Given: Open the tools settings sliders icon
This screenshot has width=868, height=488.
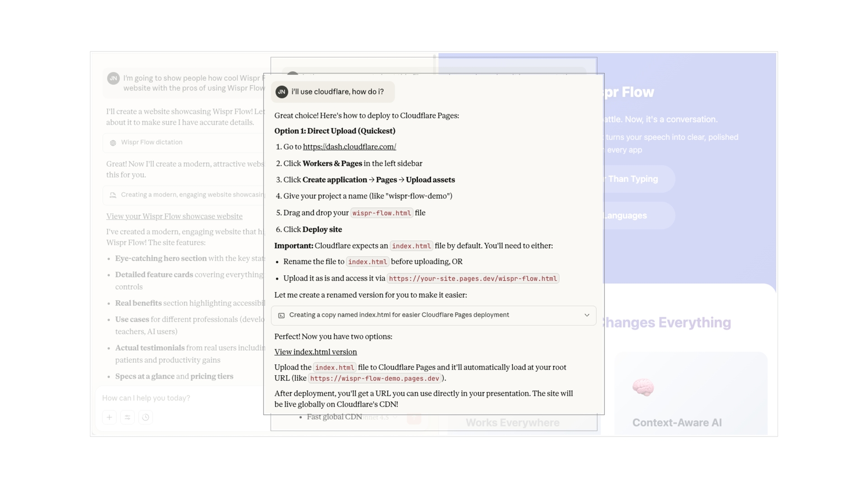Looking at the screenshot, I should (127, 417).
